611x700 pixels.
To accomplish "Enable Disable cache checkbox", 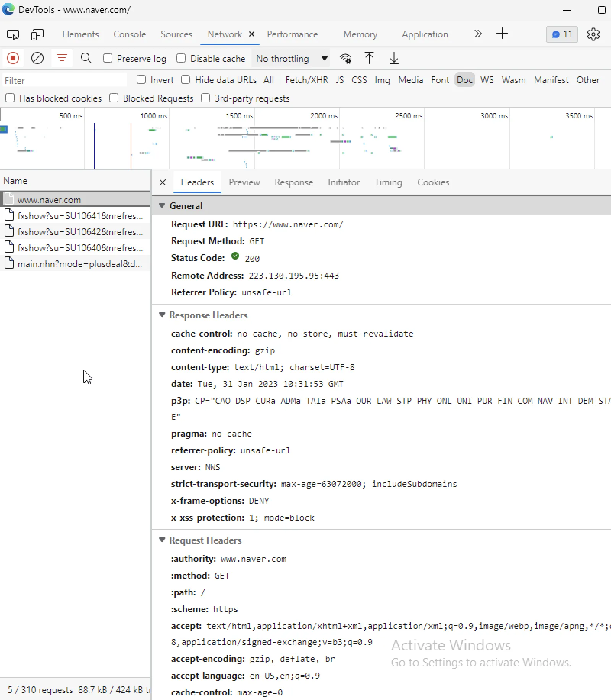I will [x=181, y=58].
